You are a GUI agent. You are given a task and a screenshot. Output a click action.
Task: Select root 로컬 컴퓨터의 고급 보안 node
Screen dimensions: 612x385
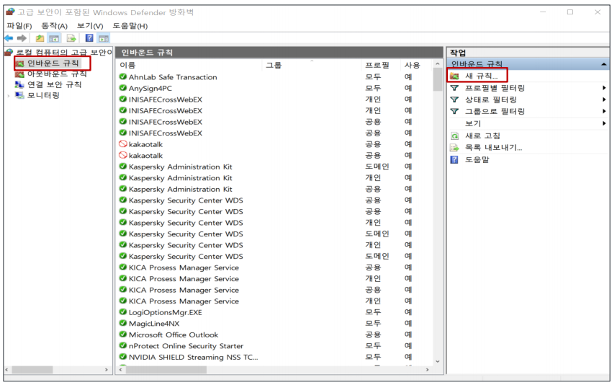(64, 52)
